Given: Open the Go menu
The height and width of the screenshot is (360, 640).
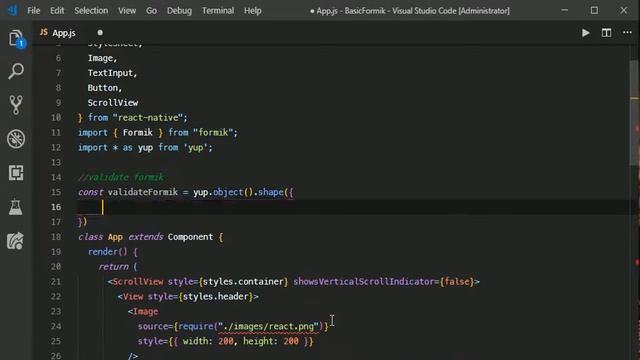Looking at the screenshot, I should pyautogui.click(x=151, y=11).
